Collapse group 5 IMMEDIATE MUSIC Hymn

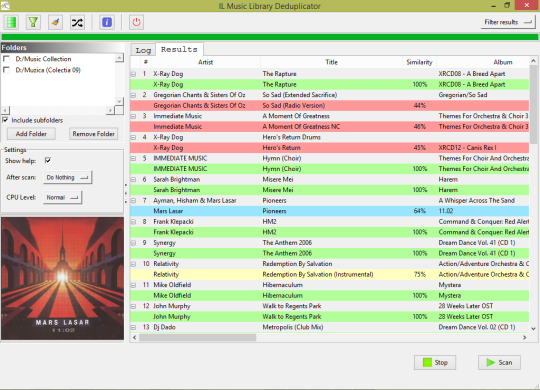pyautogui.click(x=134, y=158)
